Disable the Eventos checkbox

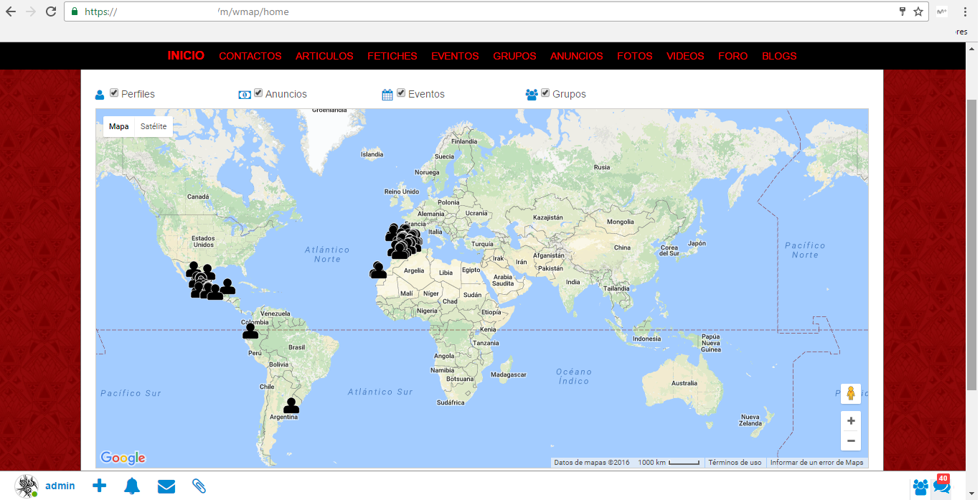pyautogui.click(x=401, y=93)
